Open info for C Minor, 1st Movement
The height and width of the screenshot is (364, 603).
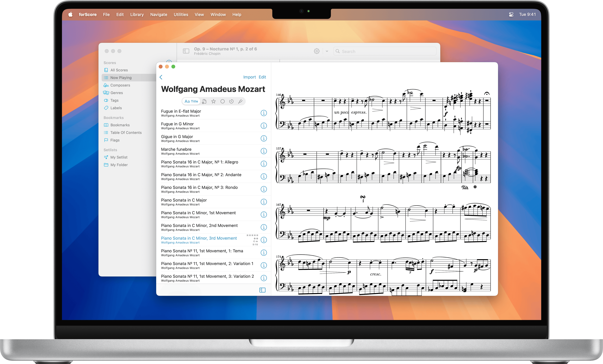(264, 214)
